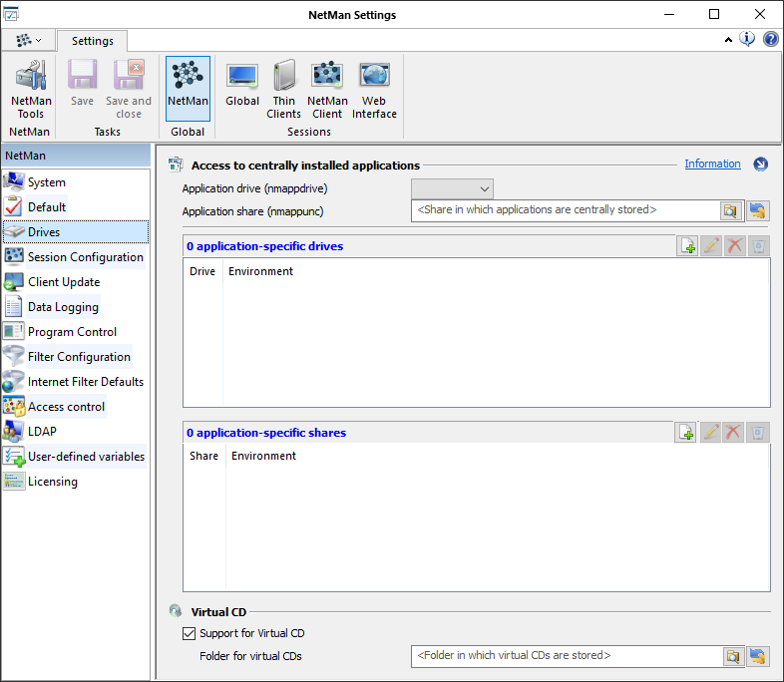Screen dimensions: 784x682
Task: Switch to the Settings ribbon tab
Action: pyautogui.click(x=92, y=41)
